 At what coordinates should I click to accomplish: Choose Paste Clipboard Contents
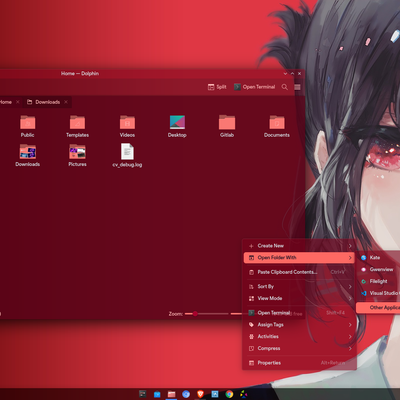point(299,272)
